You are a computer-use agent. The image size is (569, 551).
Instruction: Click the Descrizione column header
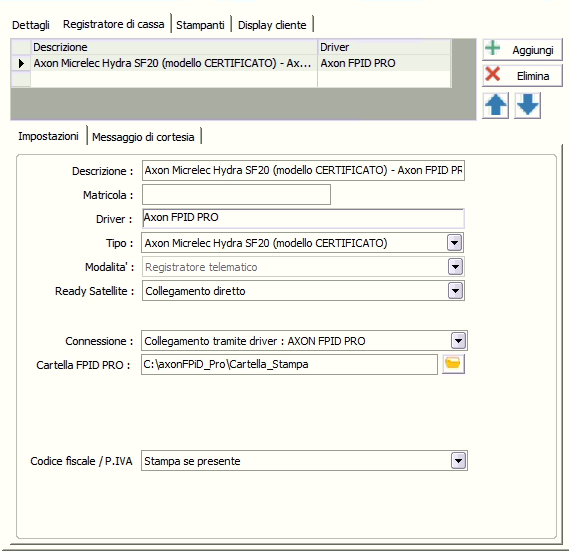174,47
